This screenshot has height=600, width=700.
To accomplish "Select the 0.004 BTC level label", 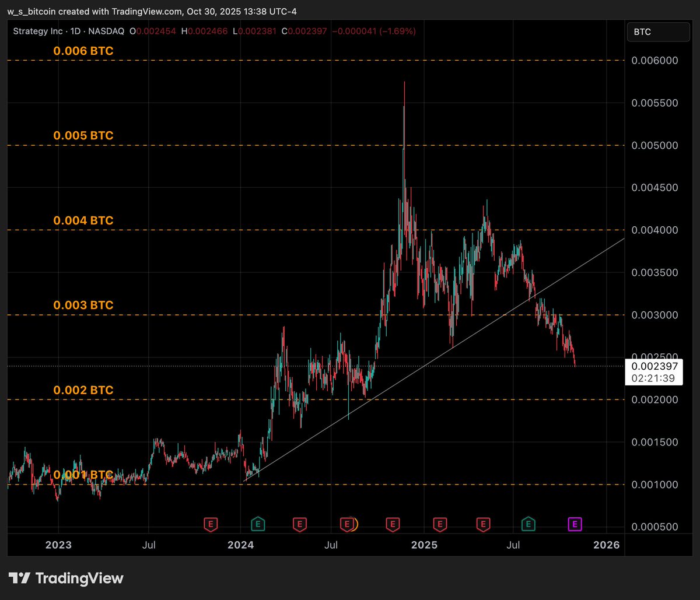I will (x=83, y=220).
